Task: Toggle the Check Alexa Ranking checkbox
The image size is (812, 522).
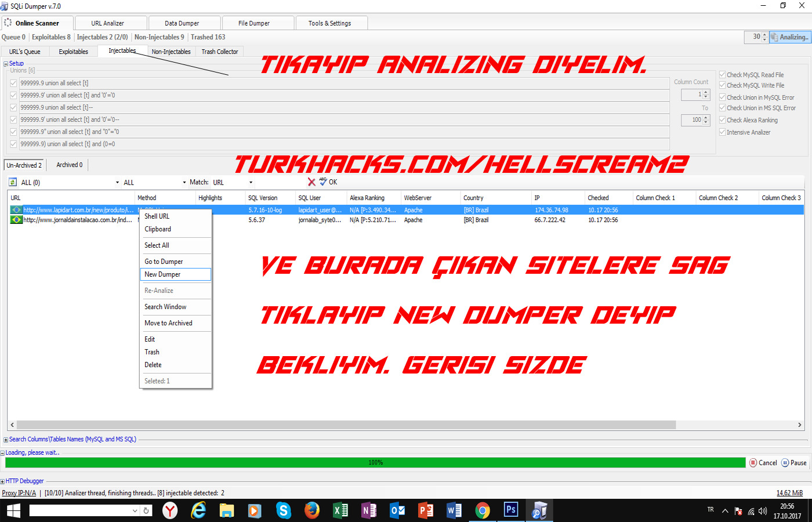Action: (723, 120)
